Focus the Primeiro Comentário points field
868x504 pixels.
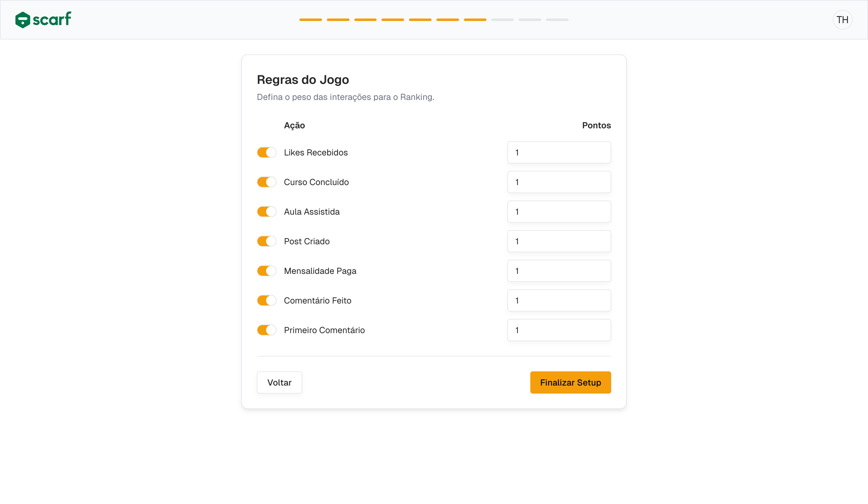pos(559,330)
